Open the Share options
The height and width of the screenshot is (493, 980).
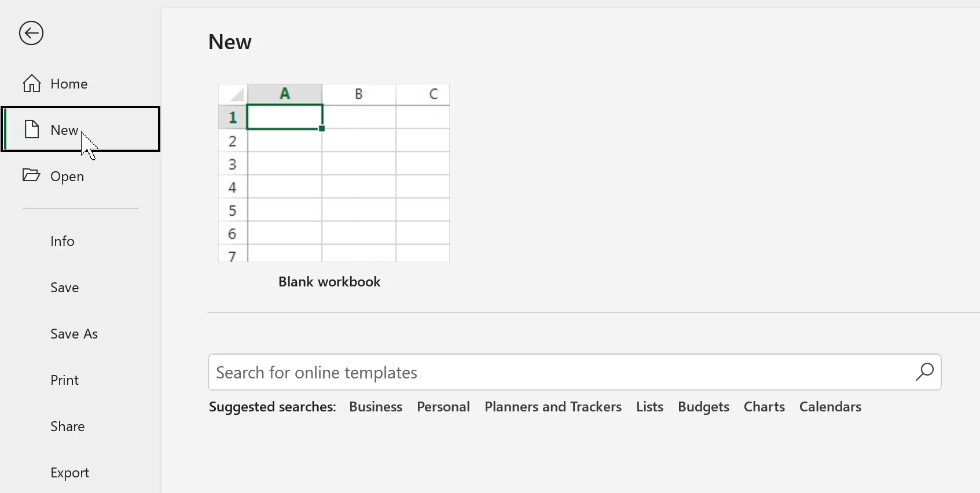pos(68,426)
